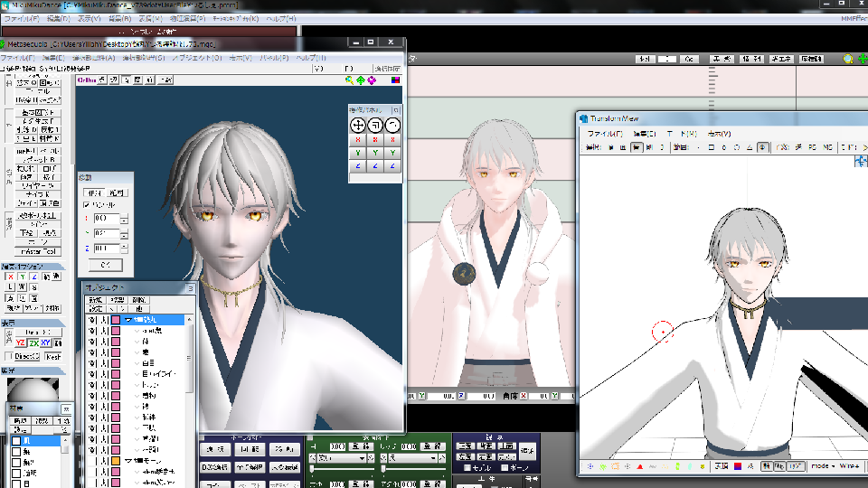Image resolution: width=868 pixels, height=488 pixels.
Task: Toggle セルフ checkbox in MikuMikuDance bottom panel
Action: [467, 468]
